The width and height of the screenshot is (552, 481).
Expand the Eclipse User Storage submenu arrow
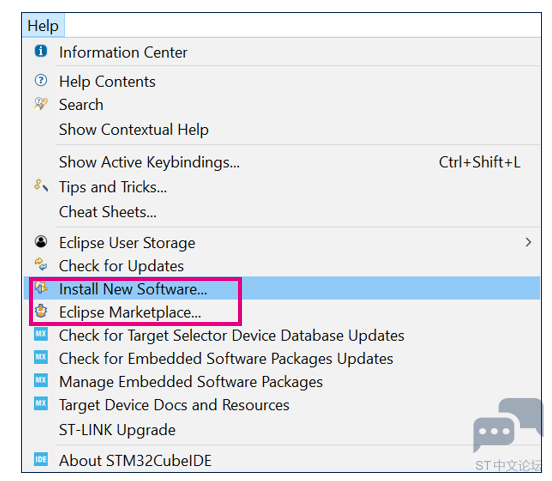coord(528,242)
